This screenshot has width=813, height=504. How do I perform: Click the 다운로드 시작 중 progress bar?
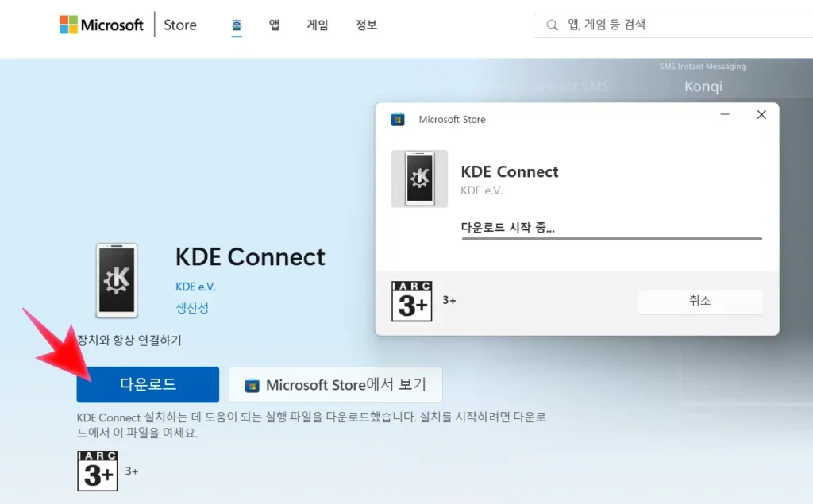pyautogui.click(x=612, y=239)
